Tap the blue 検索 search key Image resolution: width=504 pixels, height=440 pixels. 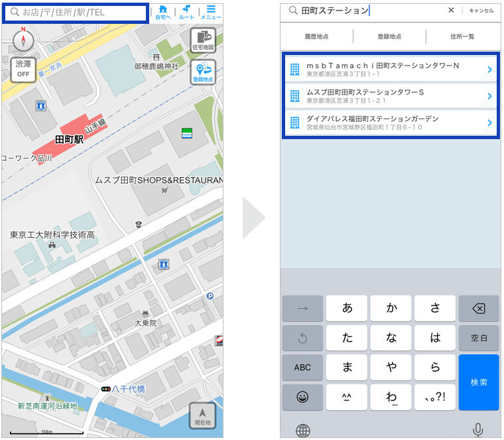pos(479,382)
